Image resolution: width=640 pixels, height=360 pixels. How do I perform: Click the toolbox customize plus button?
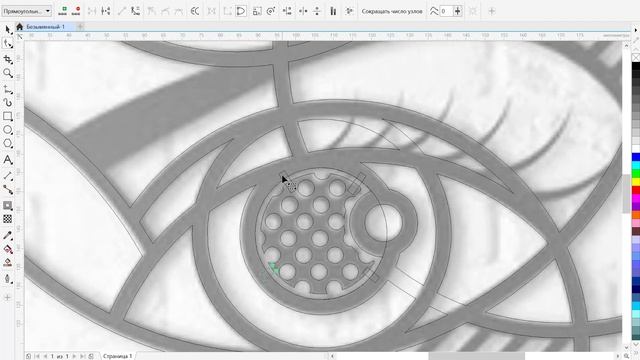coord(8,298)
